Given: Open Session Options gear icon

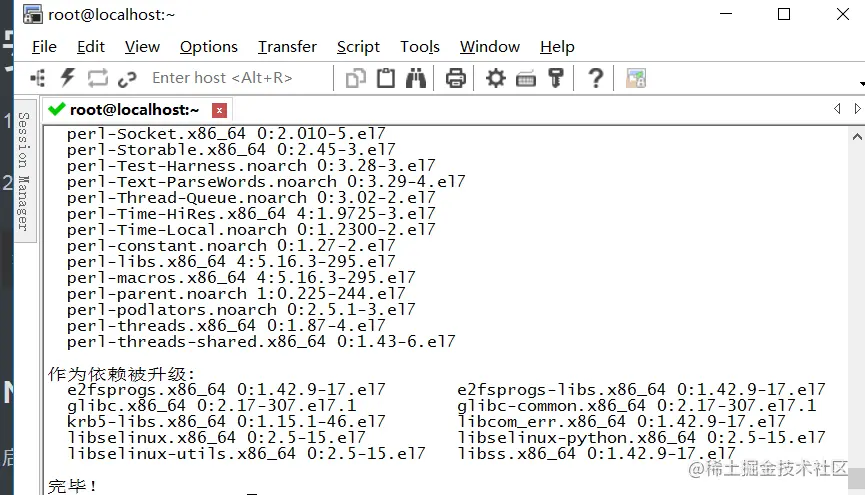Looking at the screenshot, I should point(495,78).
